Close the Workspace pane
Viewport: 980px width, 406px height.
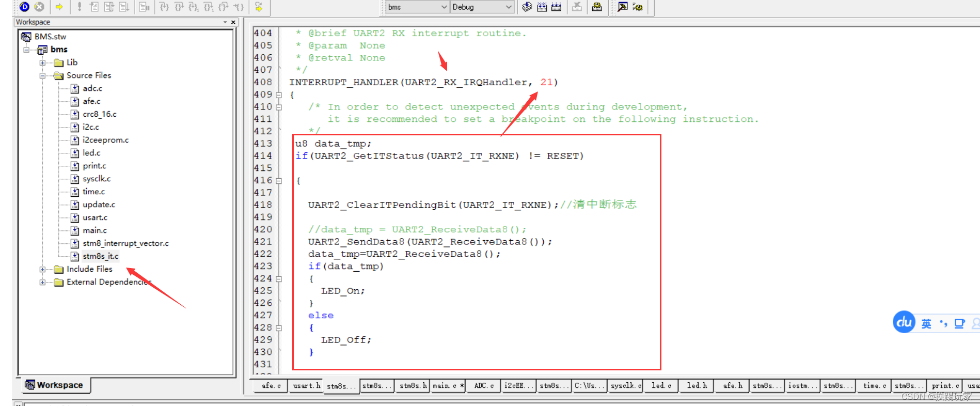[x=233, y=22]
